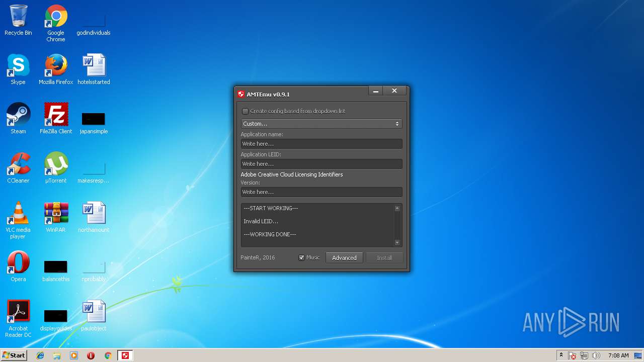Screen dimensions: 644x362
Task: Enable Create config based from dropdown list
Action: pos(245,111)
